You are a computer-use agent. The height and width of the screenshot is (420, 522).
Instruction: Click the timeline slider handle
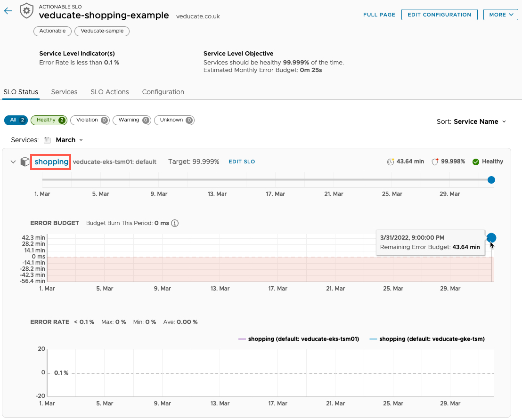(x=491, y=180)
